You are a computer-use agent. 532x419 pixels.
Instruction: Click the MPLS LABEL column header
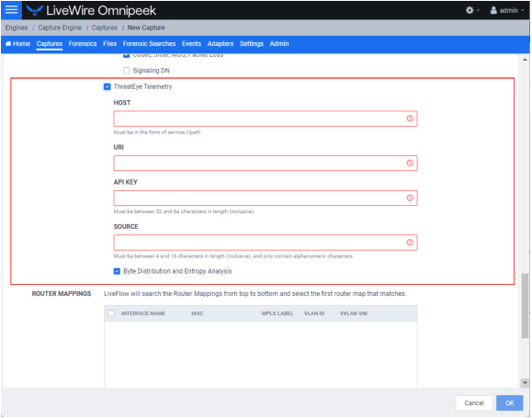277,313
